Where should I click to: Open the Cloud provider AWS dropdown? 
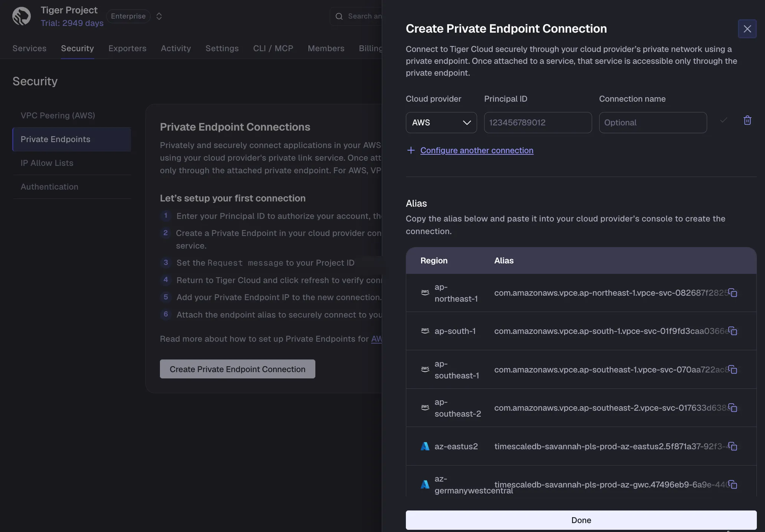441,122
